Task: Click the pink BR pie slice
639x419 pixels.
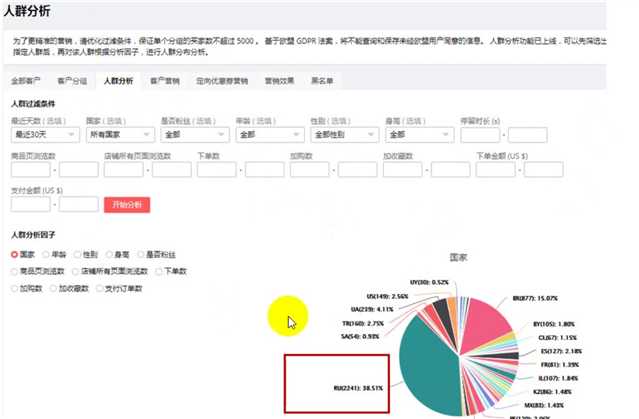Action: click(x=485, y=323)
